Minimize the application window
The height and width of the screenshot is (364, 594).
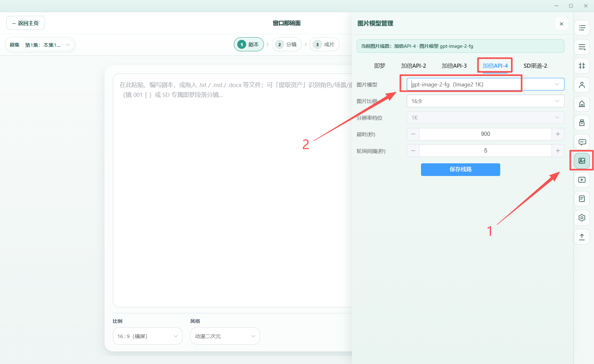pyautogui.click(x=556, y=6)
